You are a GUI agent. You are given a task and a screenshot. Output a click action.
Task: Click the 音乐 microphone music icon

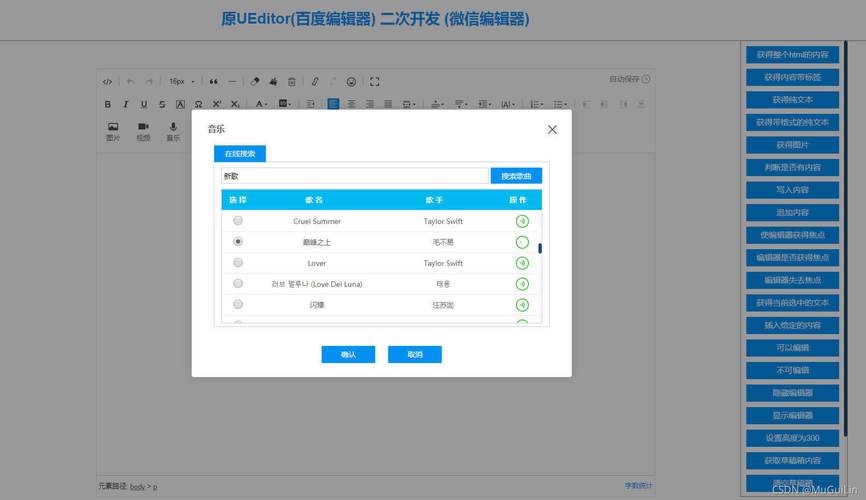point(173,132)
